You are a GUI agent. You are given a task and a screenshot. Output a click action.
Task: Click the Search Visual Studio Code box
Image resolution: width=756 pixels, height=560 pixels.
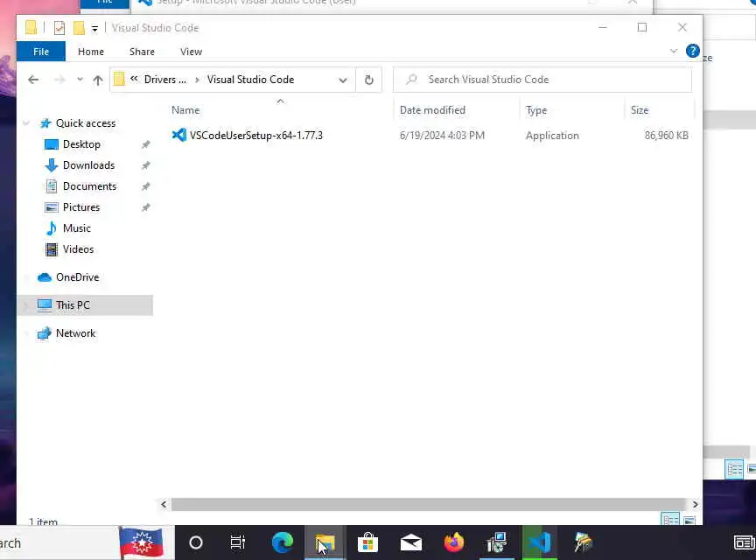[x=542, y=80]
